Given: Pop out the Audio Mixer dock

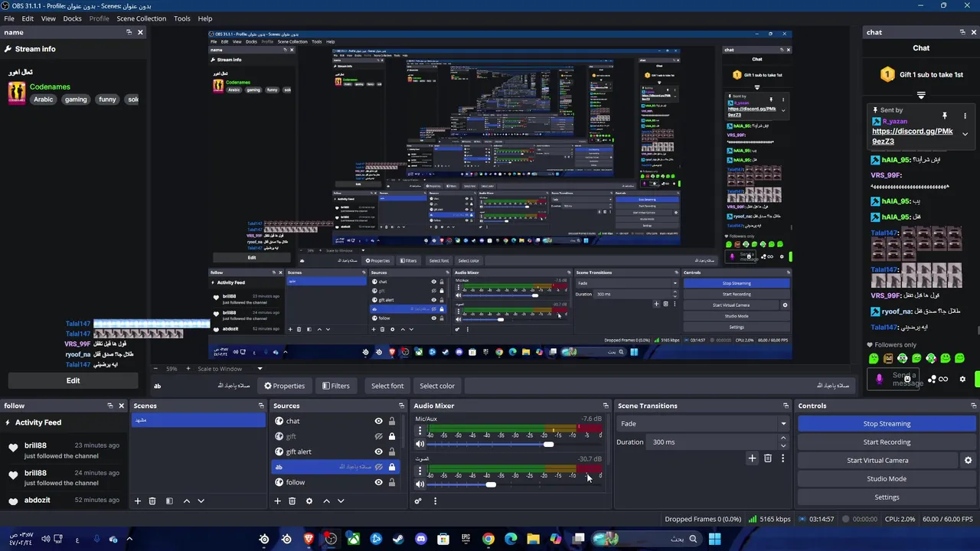Looking at the screenshot, I should tap(606, 406).
